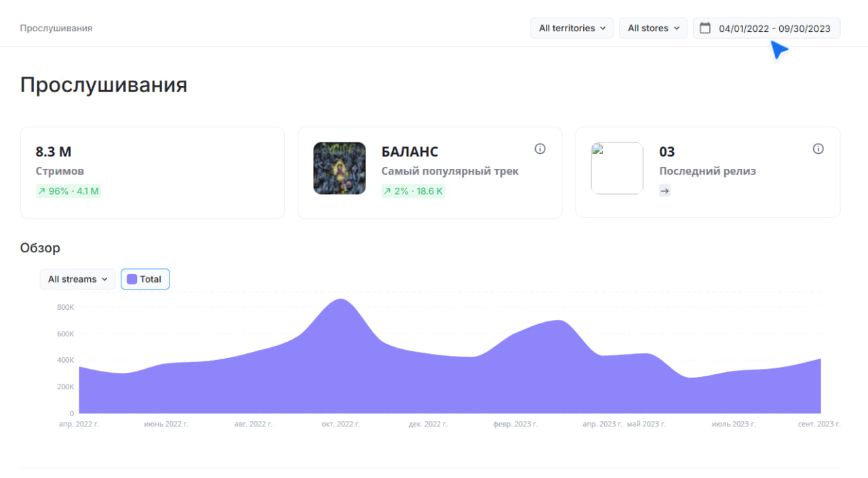Click info icon on БАЛАНС card
Image resolution: width=868 pixels, height=478 pixels.
pos(540,148)
